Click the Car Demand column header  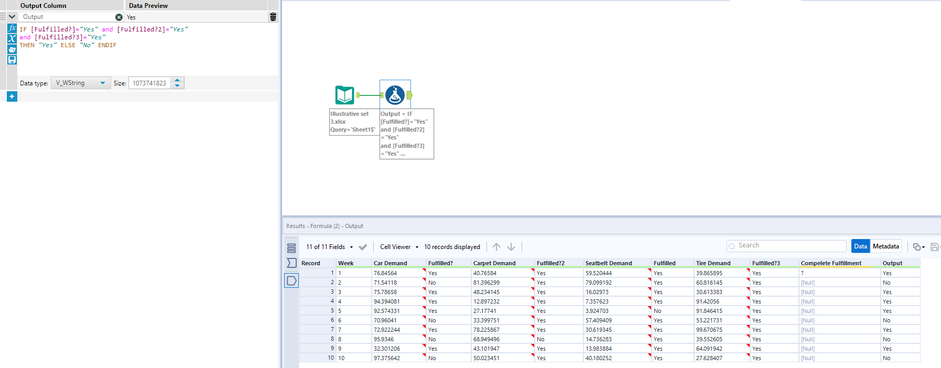[x=398, y=263]
